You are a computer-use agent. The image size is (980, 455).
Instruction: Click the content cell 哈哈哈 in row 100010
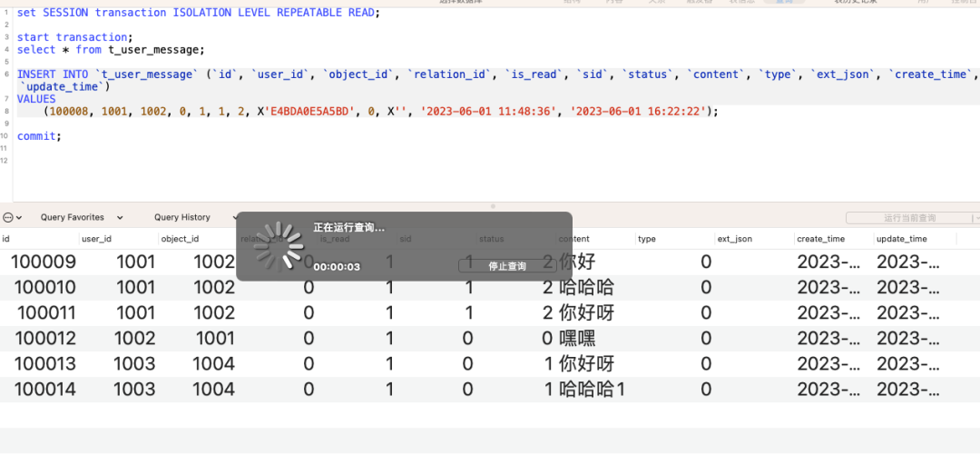586,287
